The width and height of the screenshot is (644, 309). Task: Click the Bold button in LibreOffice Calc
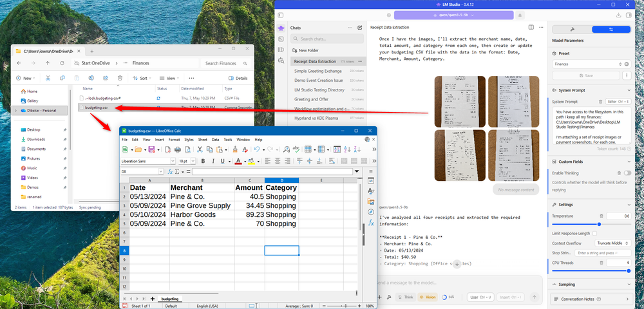[203, 162]
